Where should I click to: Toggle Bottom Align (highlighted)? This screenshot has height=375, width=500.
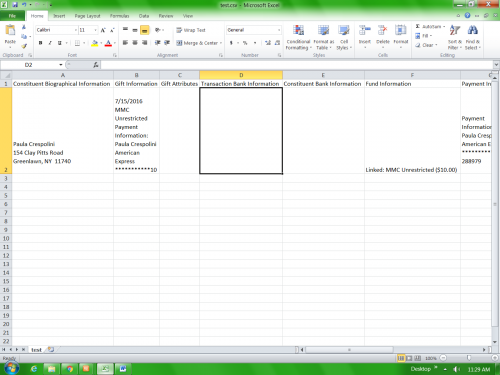145,30
